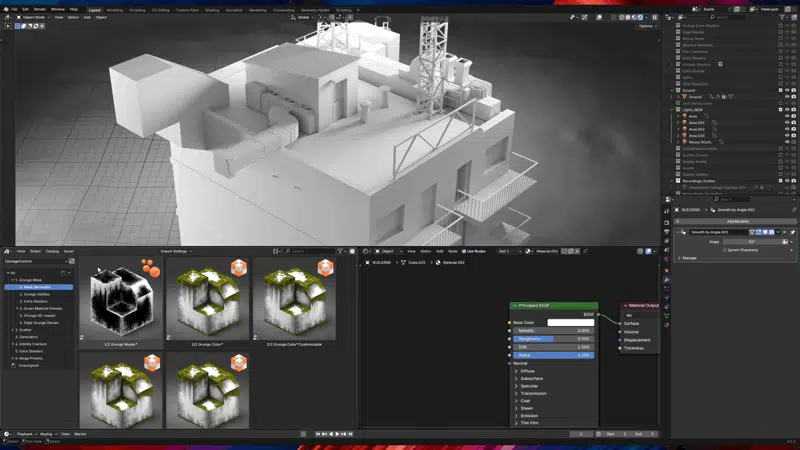Toggle Ground collection exclude checkbox
This screenshot has width=800, height=450.
pyautogui.click(x=781, y=90)
